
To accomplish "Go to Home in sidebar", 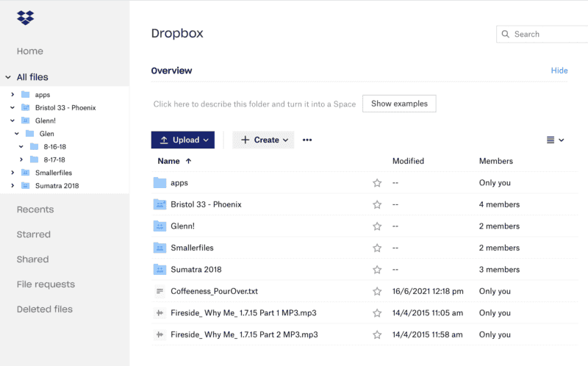I will click(30, 51).
